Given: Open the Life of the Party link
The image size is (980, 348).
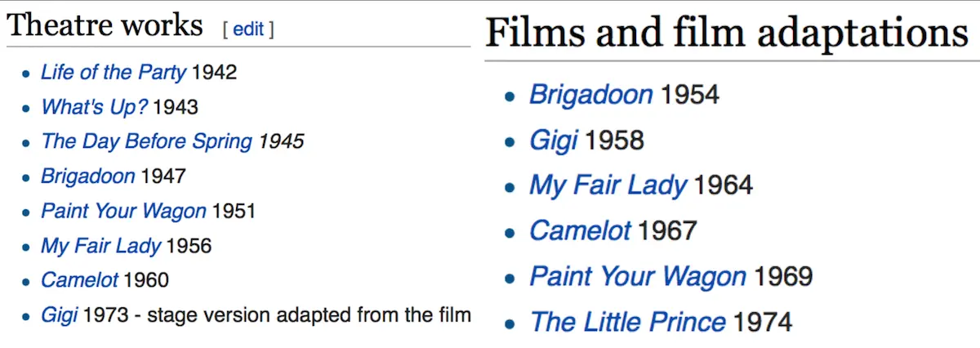Looking at the screenshot, I should (x=114, y=73).
